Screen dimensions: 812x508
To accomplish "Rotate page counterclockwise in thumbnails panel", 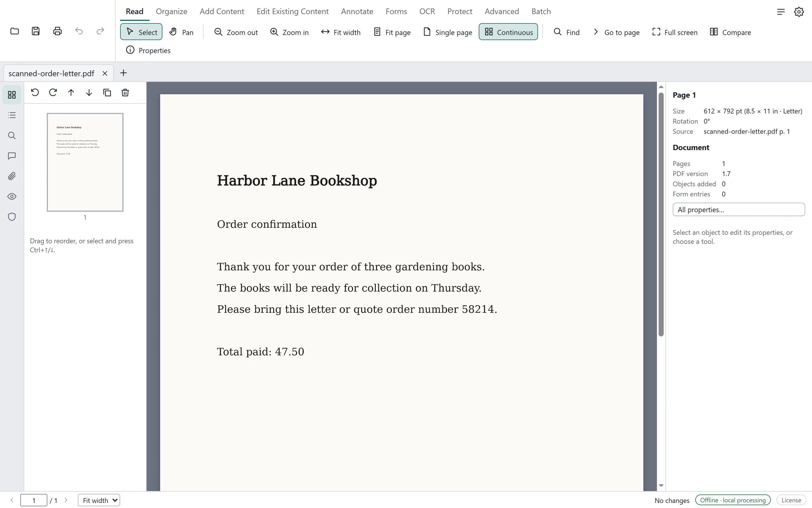I will click(x=35, y=92).
